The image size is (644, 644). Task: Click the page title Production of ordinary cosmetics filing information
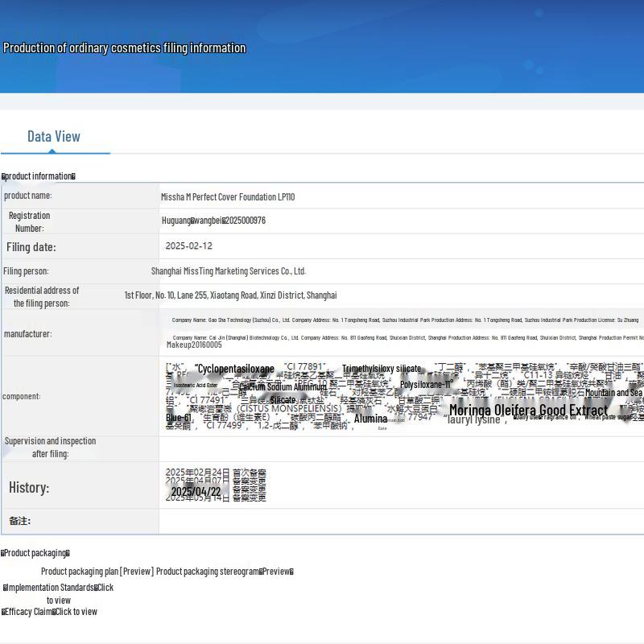click(125, 48)
